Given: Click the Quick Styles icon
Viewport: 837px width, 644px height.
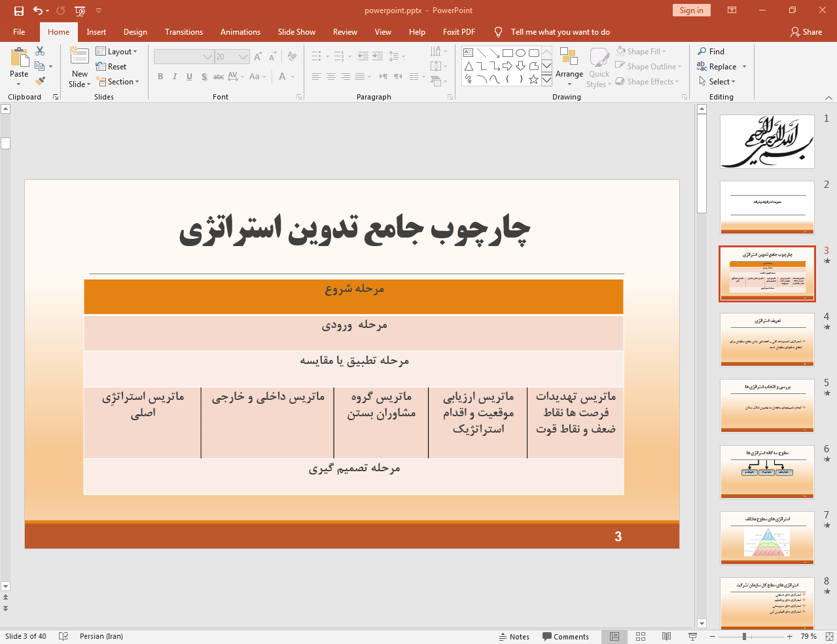Looking at the screenshot, I should [599, 58].
